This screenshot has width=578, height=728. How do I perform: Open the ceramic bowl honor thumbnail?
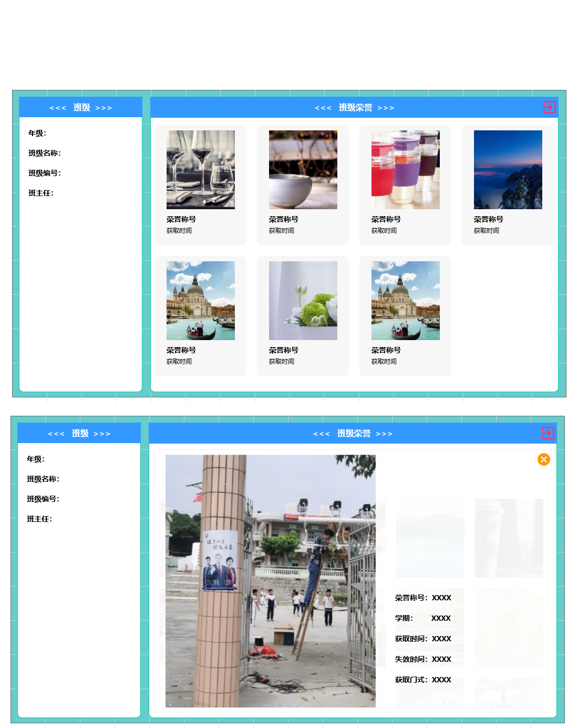pos(303,170)
